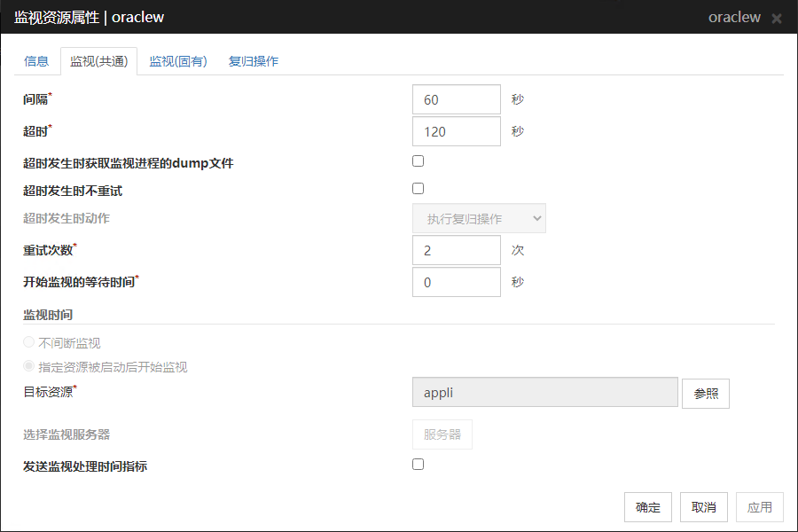The image size is (798, 532).
Task: Go to the 复归操作 tab
Action: (x=254, y=61)
